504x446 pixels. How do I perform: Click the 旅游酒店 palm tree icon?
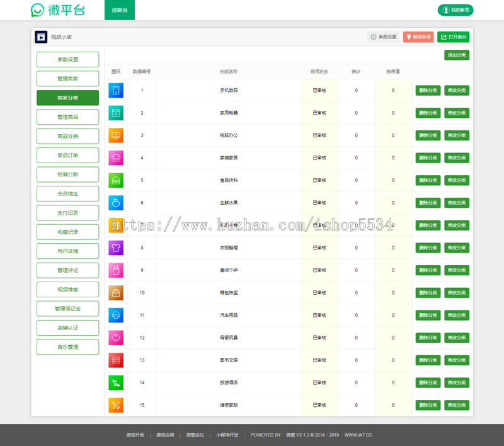116,382
